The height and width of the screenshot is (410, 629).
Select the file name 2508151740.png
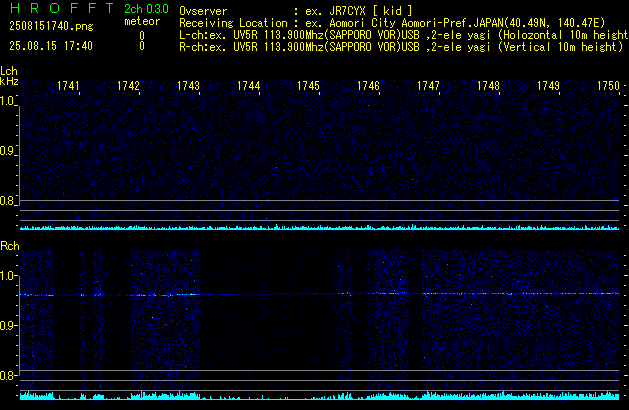pyautogui.click(x=51, y=26)
